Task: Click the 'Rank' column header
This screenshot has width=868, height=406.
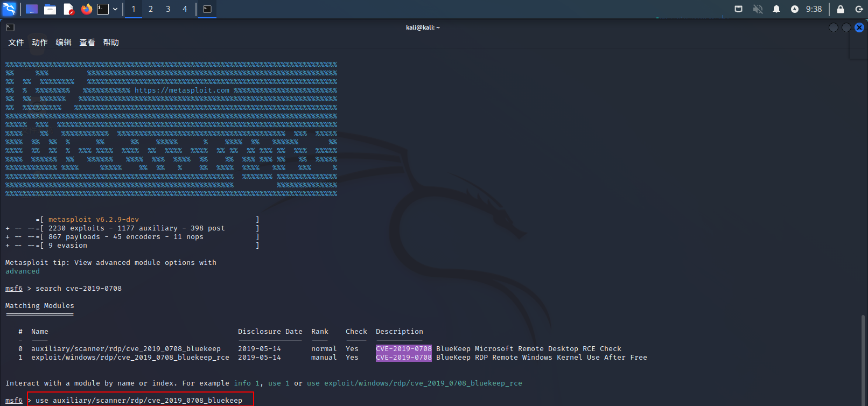Action: coord(320,332)
